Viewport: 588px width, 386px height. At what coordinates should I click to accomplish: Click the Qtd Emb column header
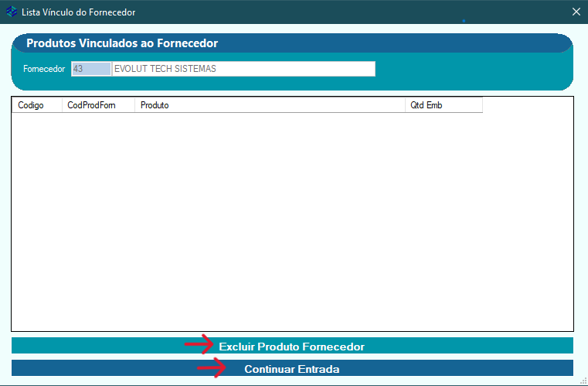[x=443, y=105]
